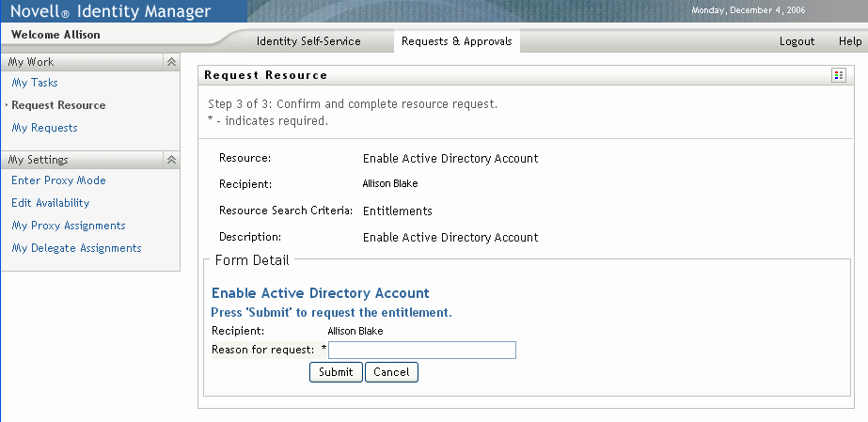This screenshot has width=868, height=422.
Task: Select Request Resource in the sidebar
Action: coord(58,105)
